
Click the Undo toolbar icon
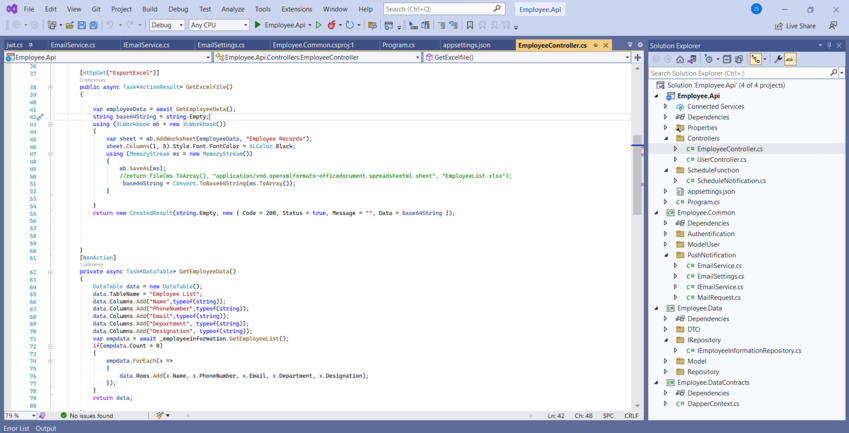point(110,25)
